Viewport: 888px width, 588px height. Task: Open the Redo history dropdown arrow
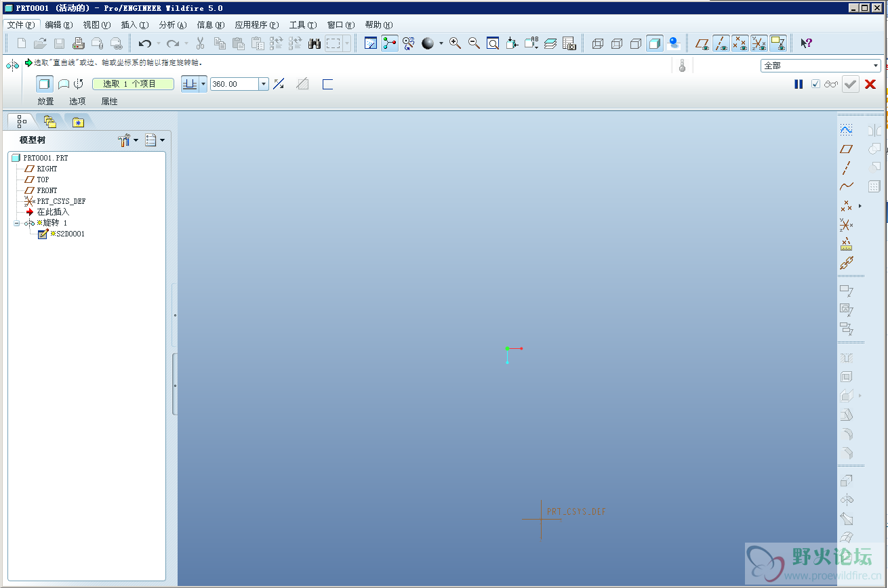click(186, 43)
